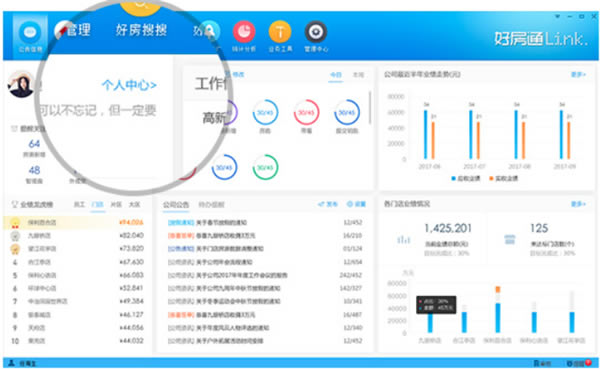Click the 64 count under the avatar

click(x=34, y=144)
